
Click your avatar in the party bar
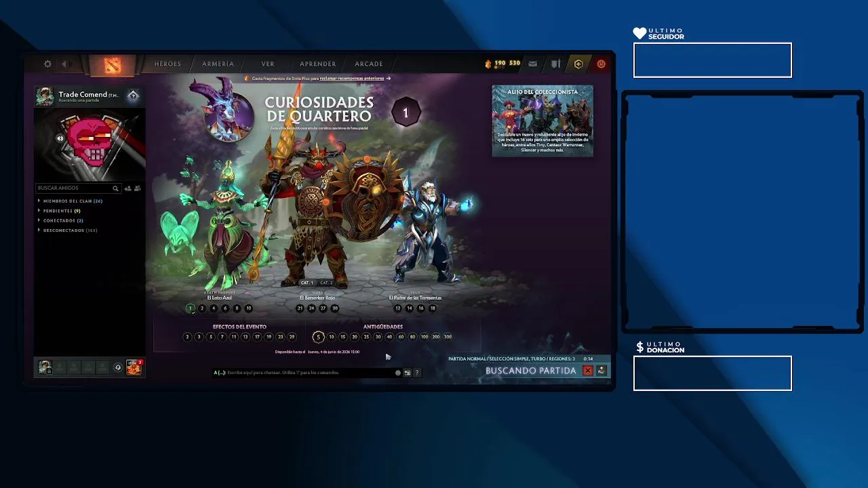(45, 367)
